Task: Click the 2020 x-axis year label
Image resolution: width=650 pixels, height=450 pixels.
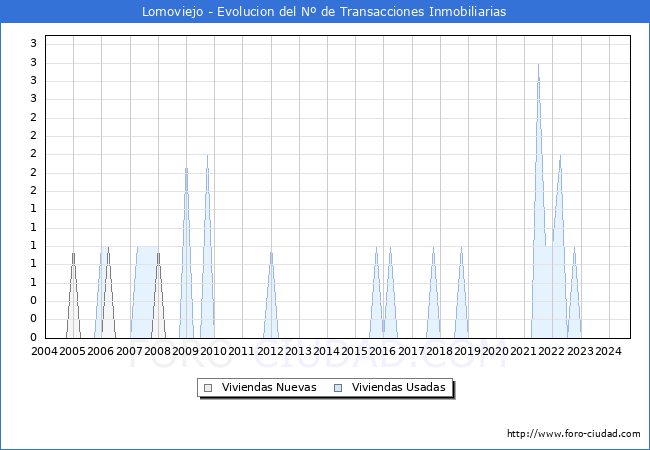Action: click(495, 351)
